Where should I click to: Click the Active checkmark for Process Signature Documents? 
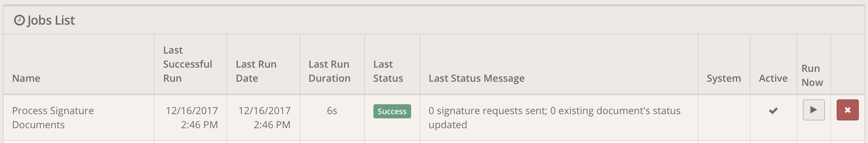pyautogui.click(x=773, y=111)
